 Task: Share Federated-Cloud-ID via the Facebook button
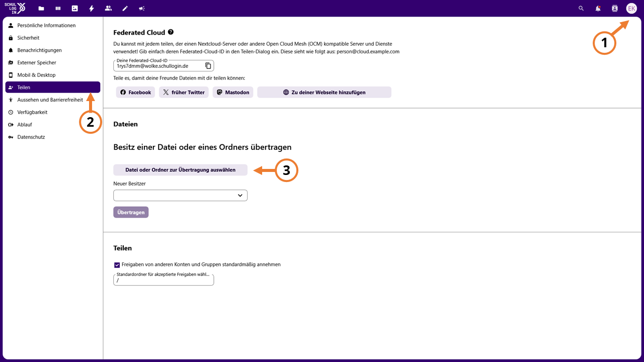click(x=136, y=93)
